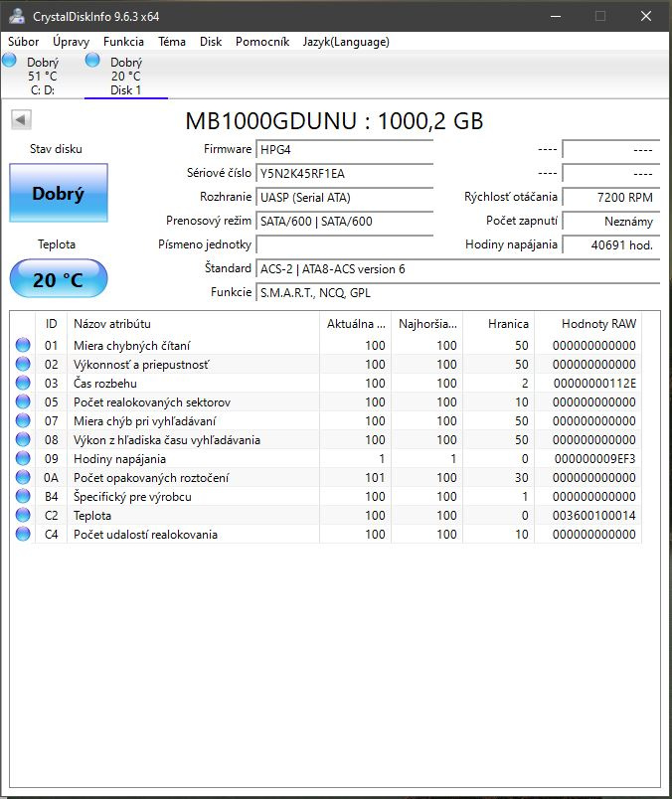The width and height of the screenshot is (672, 799).
Task: Click the ID column header
Action: tap(51, 324)
